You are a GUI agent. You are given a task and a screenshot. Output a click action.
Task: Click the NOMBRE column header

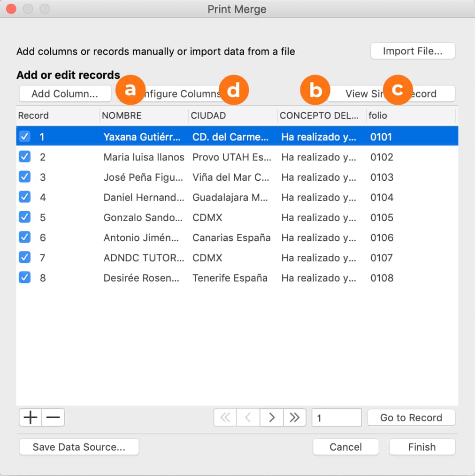coord(144,115)
